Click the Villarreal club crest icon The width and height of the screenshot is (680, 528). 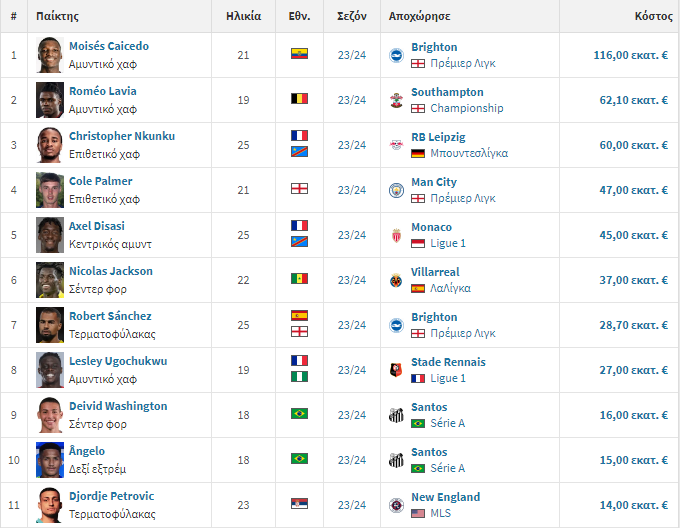point(396,280)
